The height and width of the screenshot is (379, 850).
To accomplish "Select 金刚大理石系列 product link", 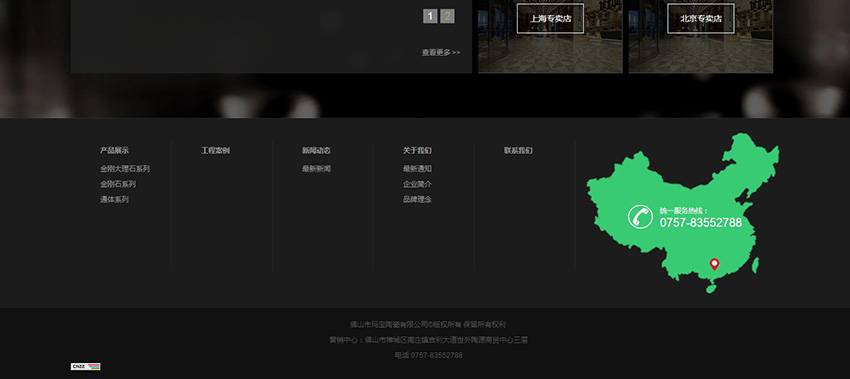I will coord(125,169).
